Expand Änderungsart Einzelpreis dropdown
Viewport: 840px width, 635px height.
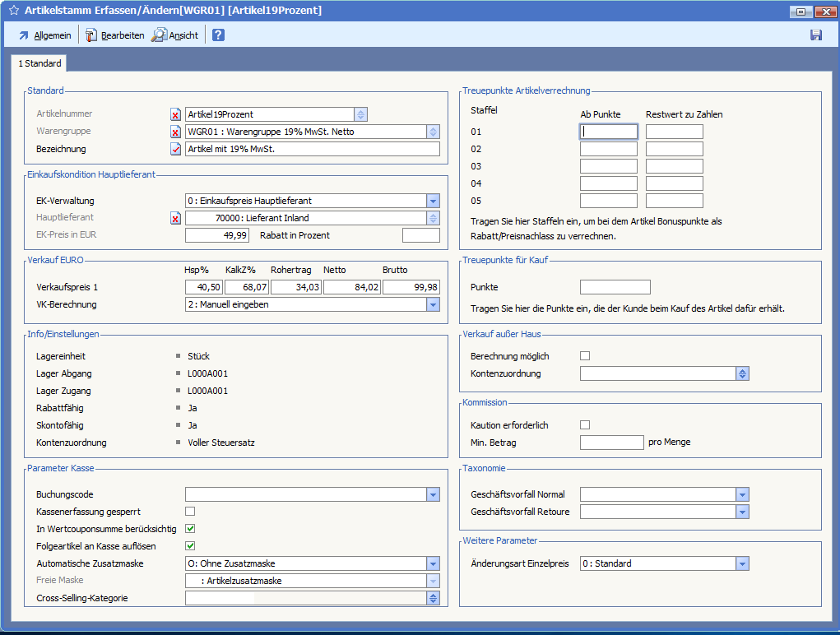click(x=742, y=563)
